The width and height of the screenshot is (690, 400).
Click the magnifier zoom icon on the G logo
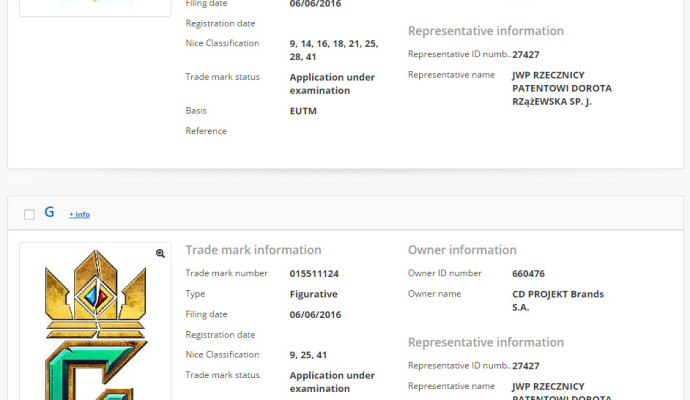[160, 254]
